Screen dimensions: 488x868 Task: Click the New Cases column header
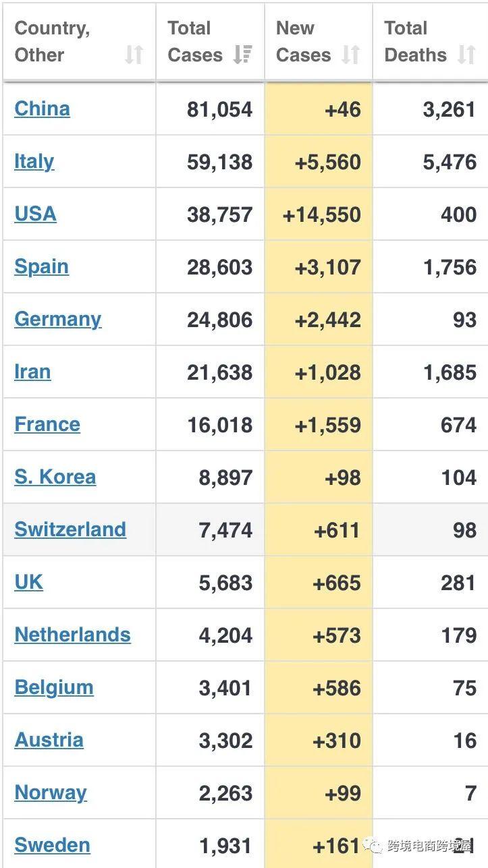319,42
